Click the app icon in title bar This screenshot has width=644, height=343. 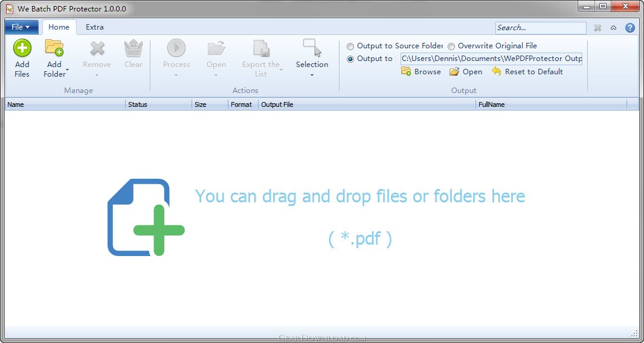tap(10, 8)
